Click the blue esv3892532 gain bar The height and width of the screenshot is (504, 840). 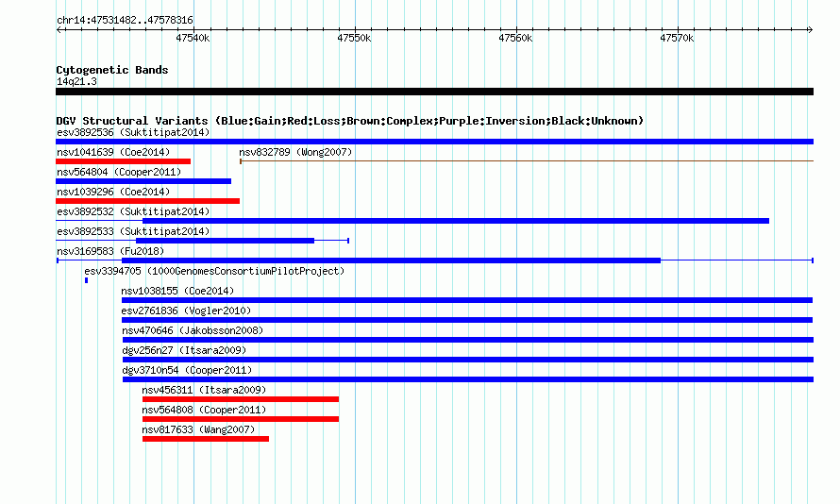click(x=456, y=221)
